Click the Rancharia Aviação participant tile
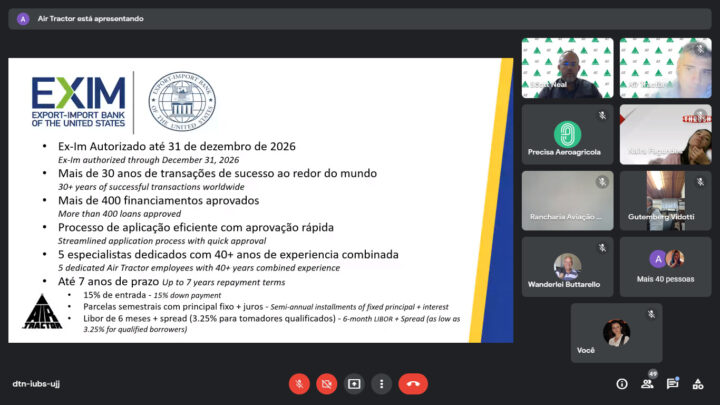The width and height of the screenshot is (720, 405). 567,200
